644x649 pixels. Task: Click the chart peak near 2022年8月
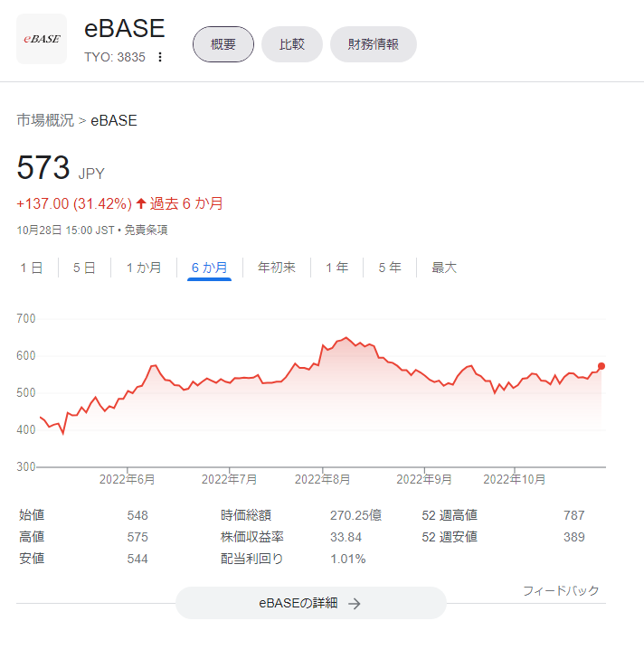tap(346, 337)
